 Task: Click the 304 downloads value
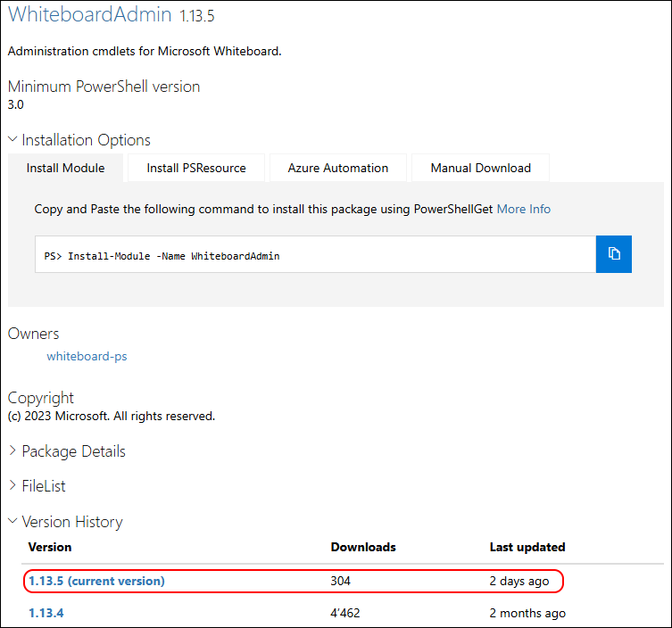coord(341,581)
